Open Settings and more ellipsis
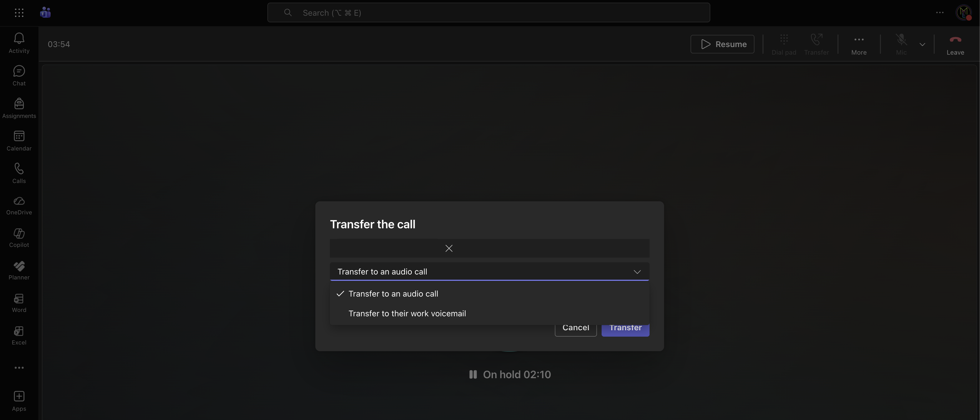Screen dimensions: 980x420 (940, 12)
